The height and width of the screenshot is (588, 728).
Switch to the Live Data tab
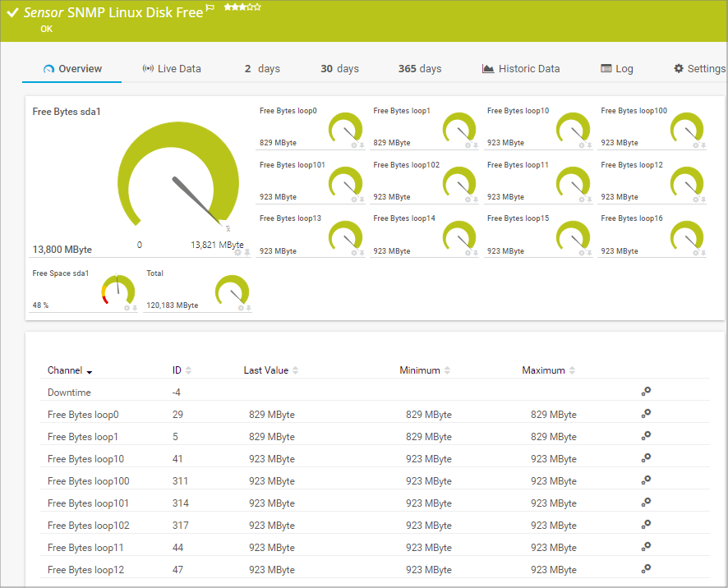[171, 69]
